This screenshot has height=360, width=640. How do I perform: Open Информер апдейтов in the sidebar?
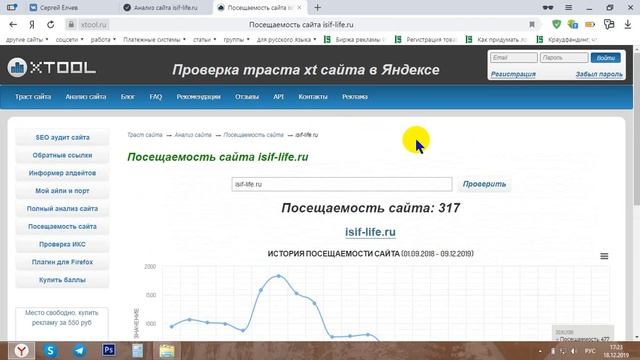(62, 173)
